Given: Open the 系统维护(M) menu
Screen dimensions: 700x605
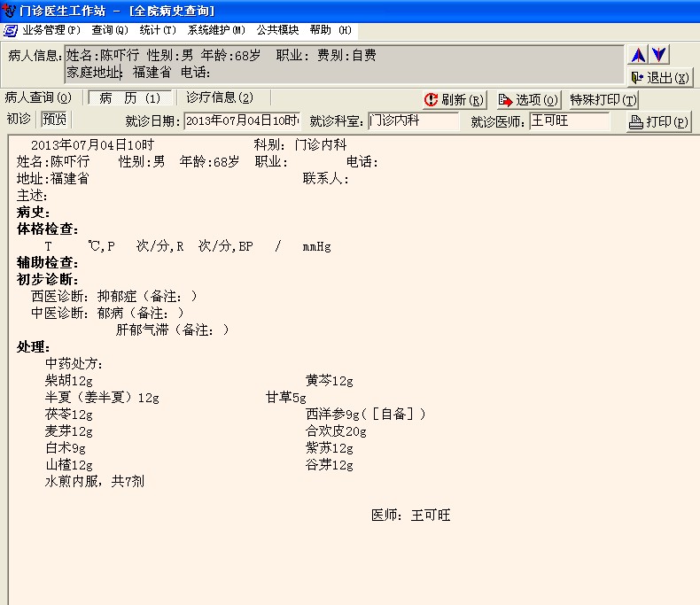Looking at the screenshot, I should [x=216, y=30].
